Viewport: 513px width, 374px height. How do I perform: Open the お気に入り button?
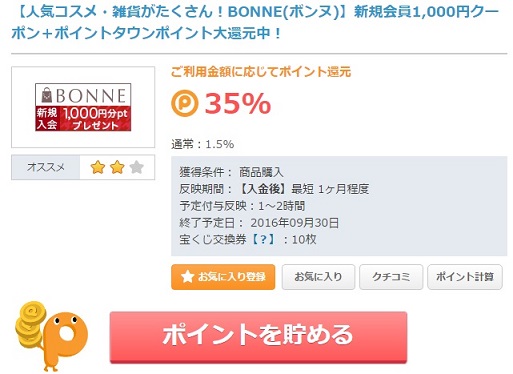point(318,277)
